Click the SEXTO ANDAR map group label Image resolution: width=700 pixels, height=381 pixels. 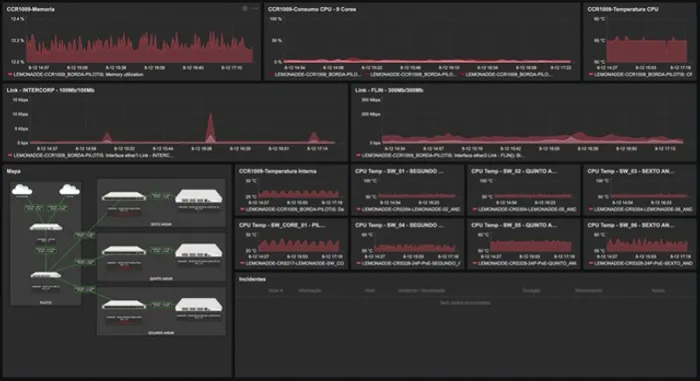161,224
